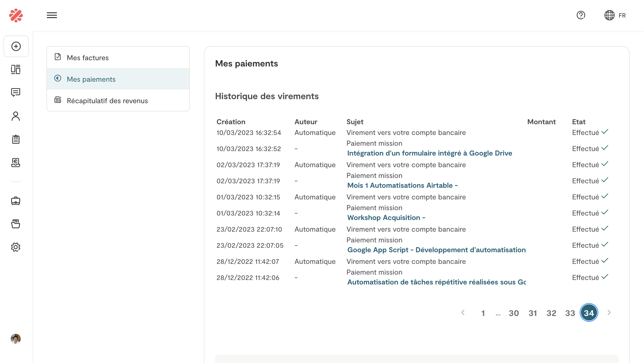Click the Etat column header
644x363 pixels.
(x=579, y=122)
